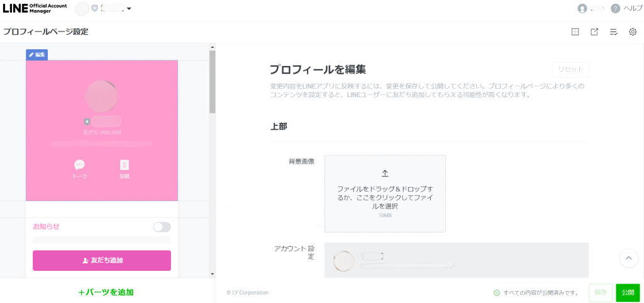Click the green 公開 publish button
644x303 pixels.
(x=628, y=293)
